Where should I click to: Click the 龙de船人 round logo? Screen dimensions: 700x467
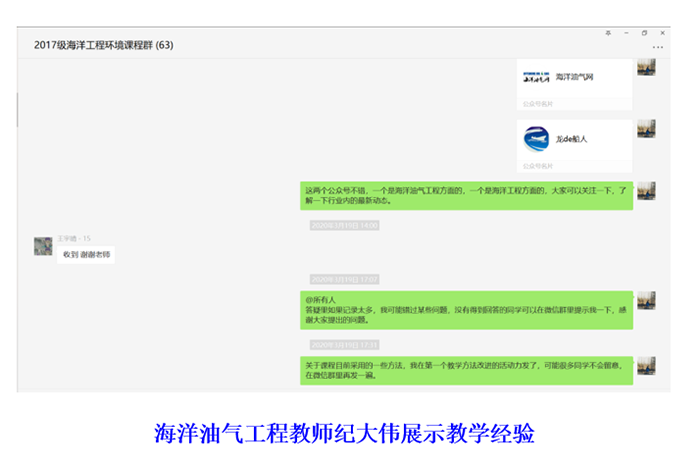tap(536, 139)
